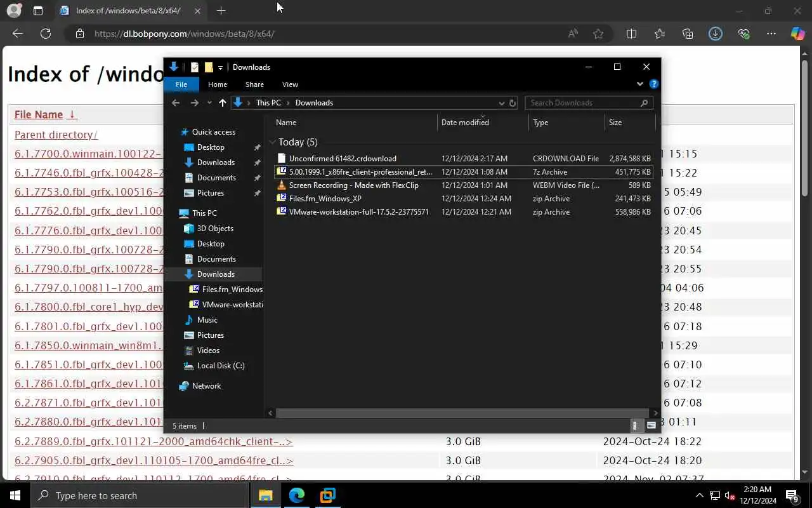Screen dimensions: 812x508
Task: Go up one folder level in Explorer
Action: [x=223, y=103]
